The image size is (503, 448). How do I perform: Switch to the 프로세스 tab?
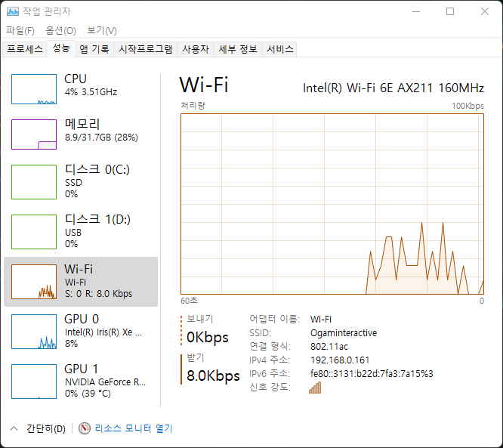pos(25,49)
